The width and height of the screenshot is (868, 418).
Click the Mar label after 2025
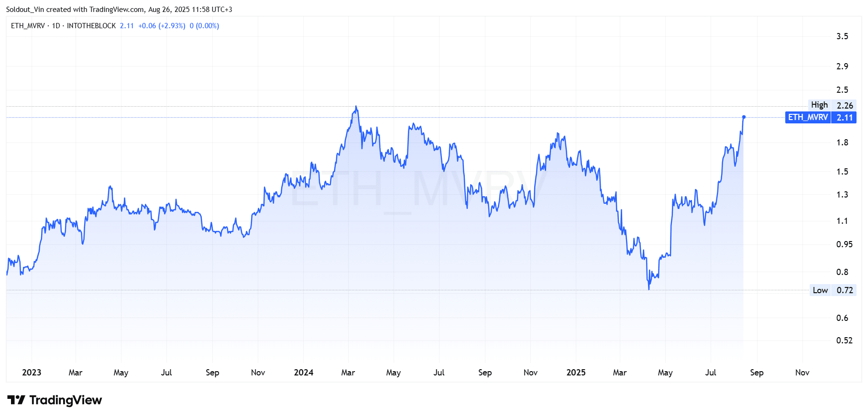click(620, 373)
